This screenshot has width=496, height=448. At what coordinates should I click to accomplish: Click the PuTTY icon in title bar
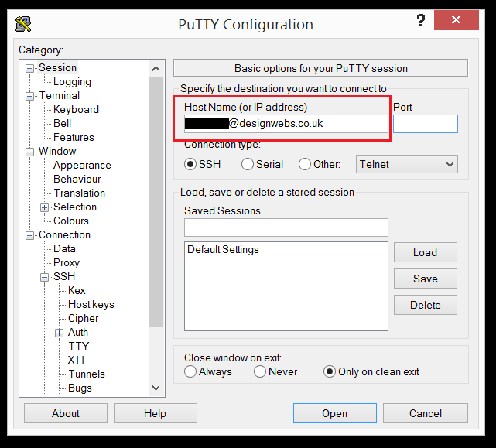click(x=24, y=23)
